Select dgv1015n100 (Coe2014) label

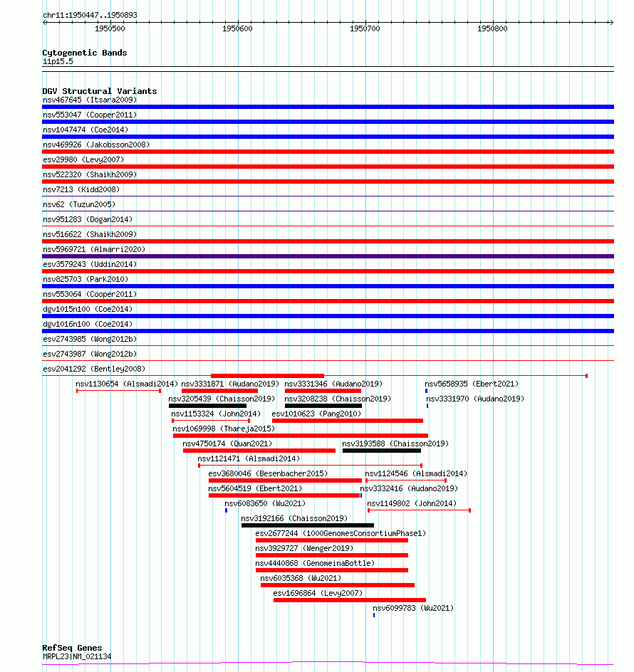(x=88, y=309)
